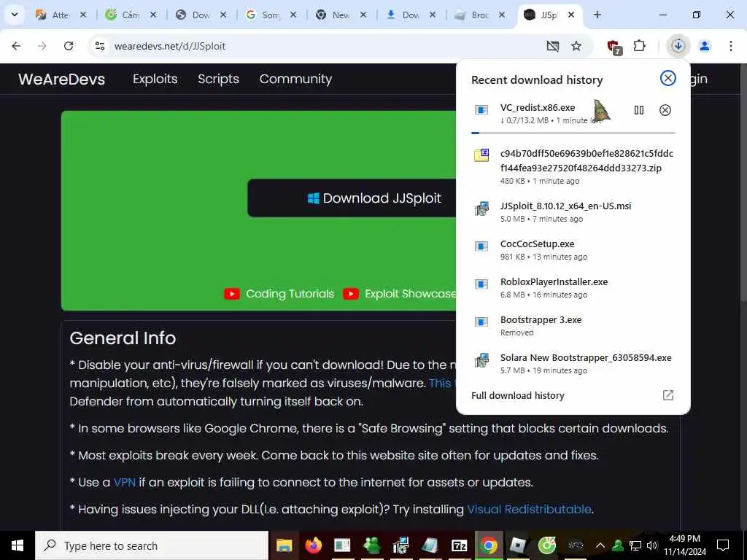This screenshot has height=560, width=747.
Task: Close the JJSploit tab
Action: coord(571,15)
